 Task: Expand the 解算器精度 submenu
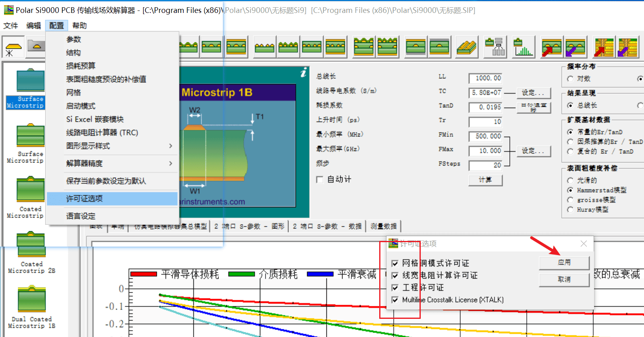tap(112, 163)
